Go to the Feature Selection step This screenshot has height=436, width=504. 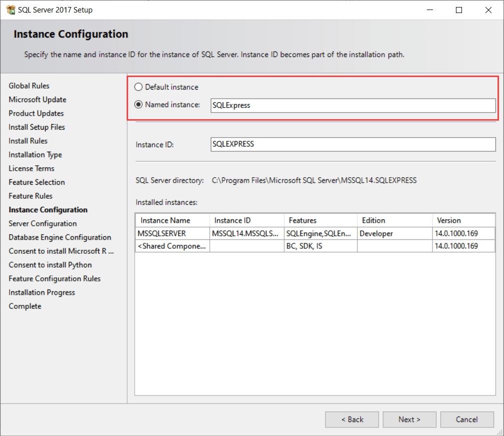coord(37,182)
